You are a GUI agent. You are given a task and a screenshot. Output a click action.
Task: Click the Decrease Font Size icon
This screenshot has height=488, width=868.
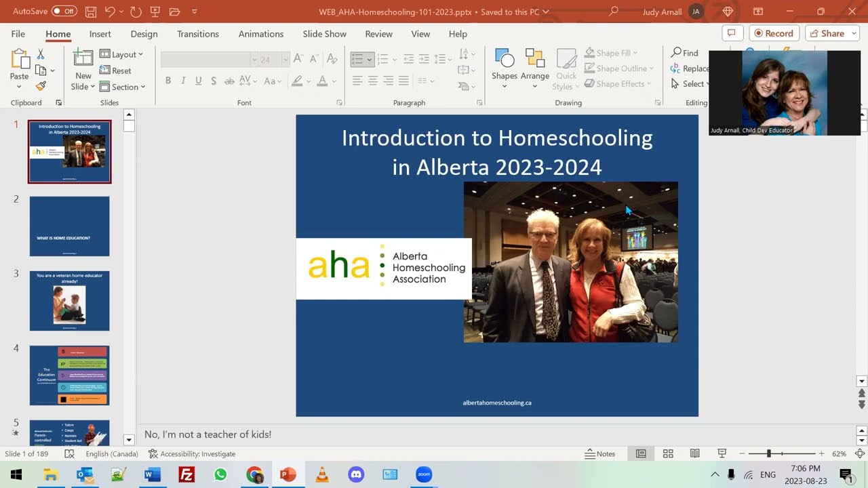[x=314, y=60]
